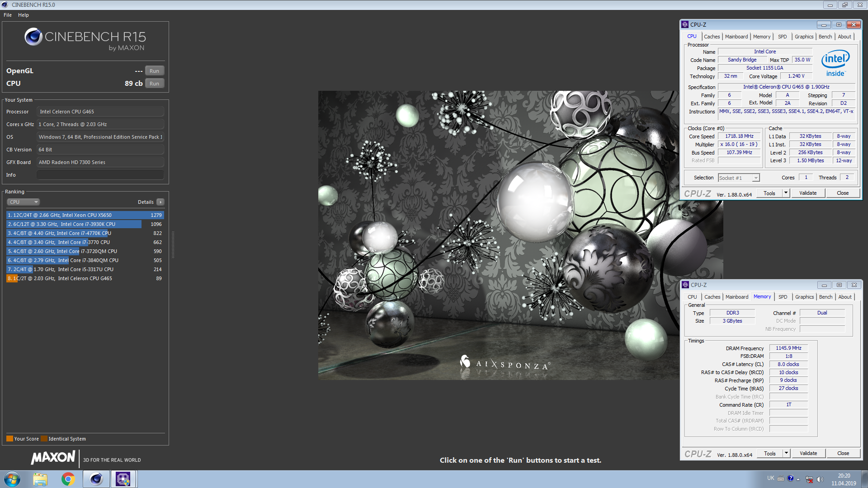Open Mainboard tab in upper CPU-Z window

point(736,37)
